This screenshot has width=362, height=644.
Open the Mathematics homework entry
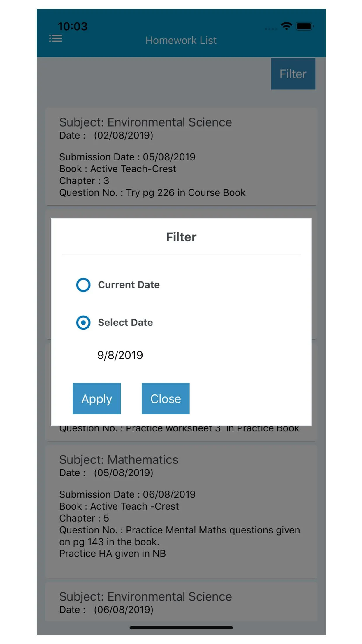pos(181,510)
